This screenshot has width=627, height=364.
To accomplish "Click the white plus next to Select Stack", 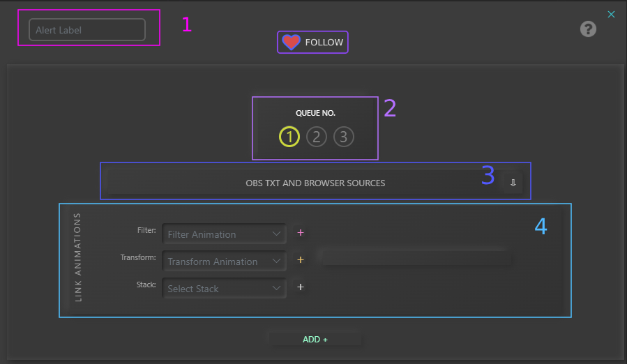I will coord(301,287).
